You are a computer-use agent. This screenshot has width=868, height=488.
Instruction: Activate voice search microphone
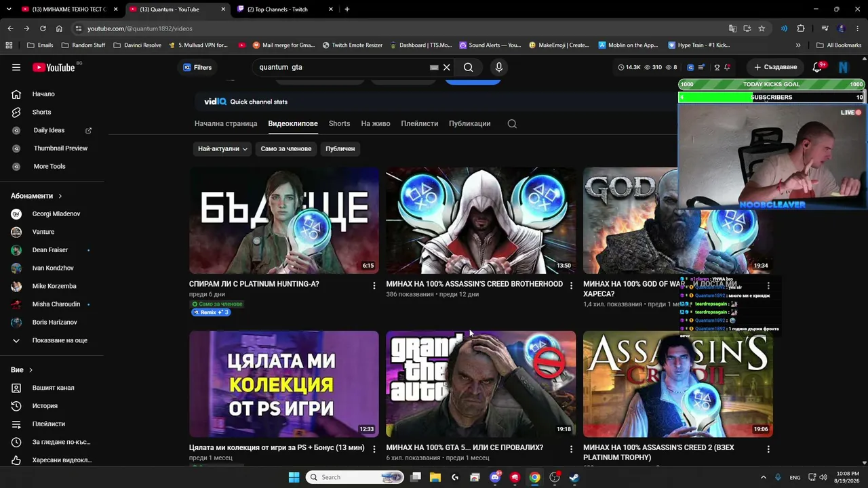[x=499, y=67]
